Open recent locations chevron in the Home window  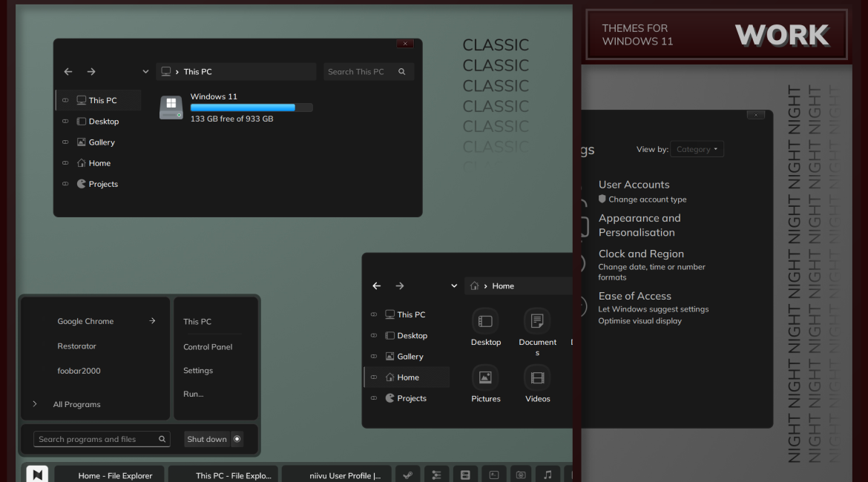454,286
